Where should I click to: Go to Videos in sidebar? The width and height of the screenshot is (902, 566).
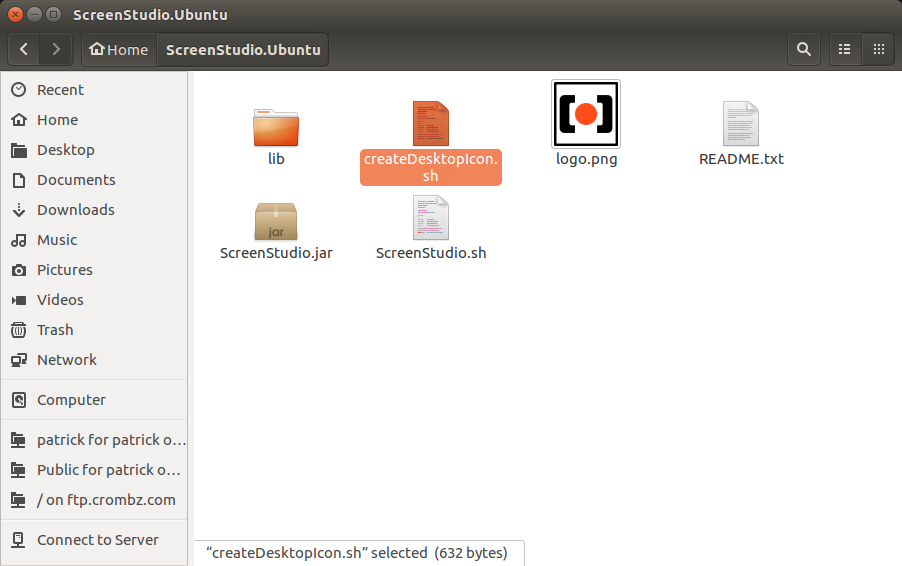coord(60,300)
